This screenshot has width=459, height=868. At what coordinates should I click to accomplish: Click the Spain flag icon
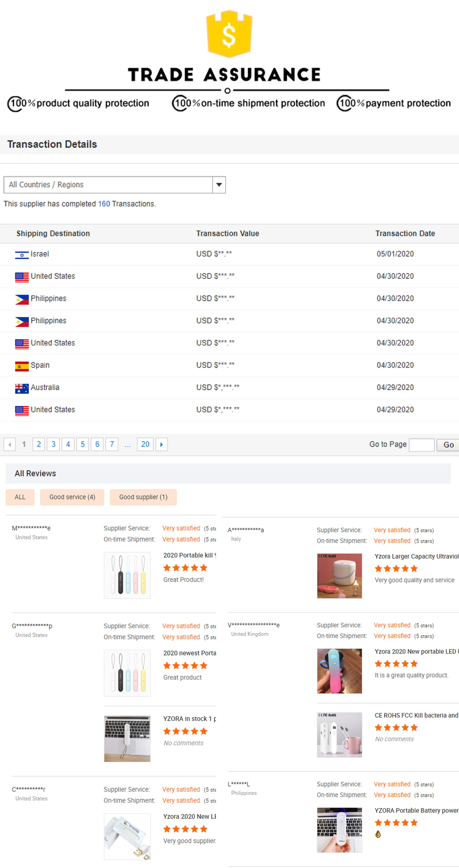[22, 366]
